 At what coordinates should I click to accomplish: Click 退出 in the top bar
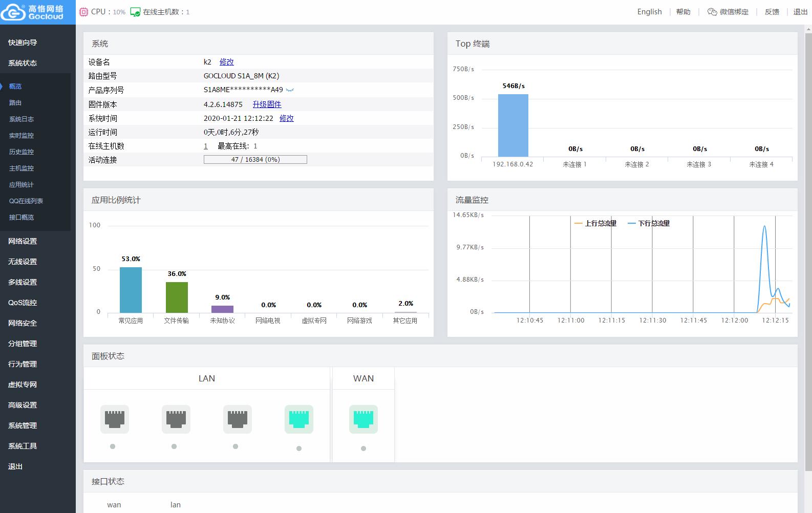click(800, 12)
